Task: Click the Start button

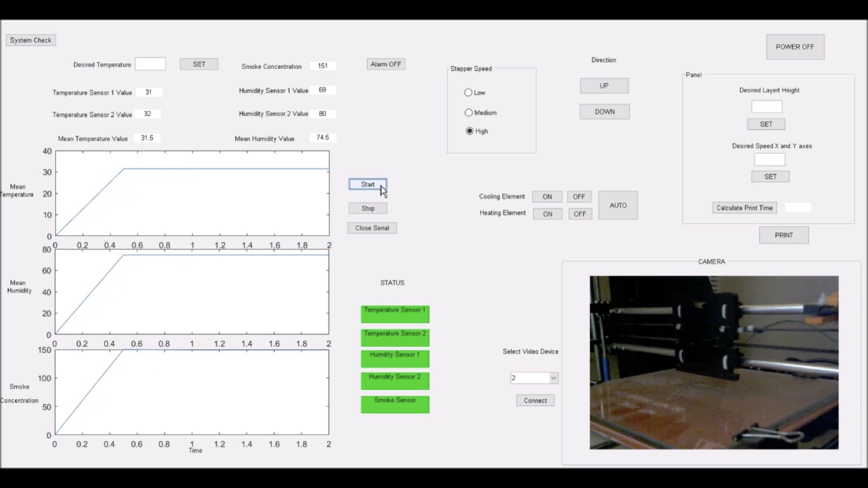Action: tap(368, 185)
